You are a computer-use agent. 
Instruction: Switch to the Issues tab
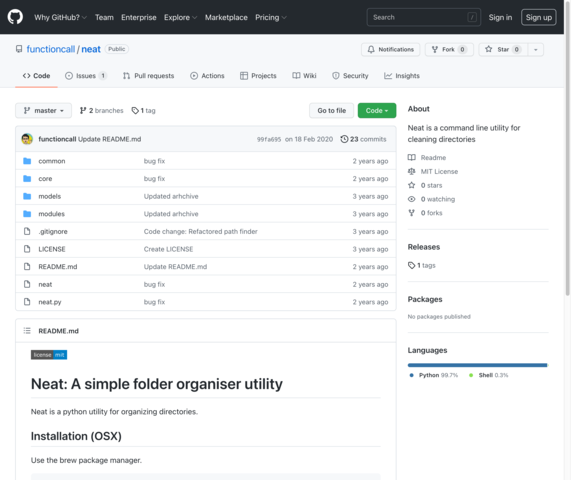[86, 76]
